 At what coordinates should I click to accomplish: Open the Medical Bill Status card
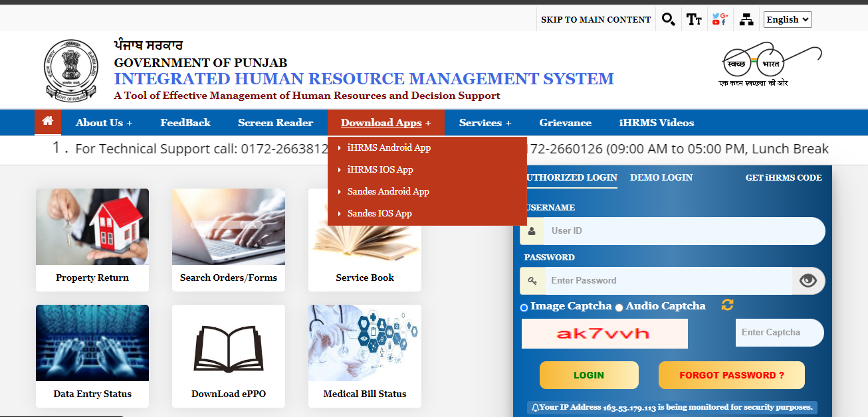tap(365, 356)
